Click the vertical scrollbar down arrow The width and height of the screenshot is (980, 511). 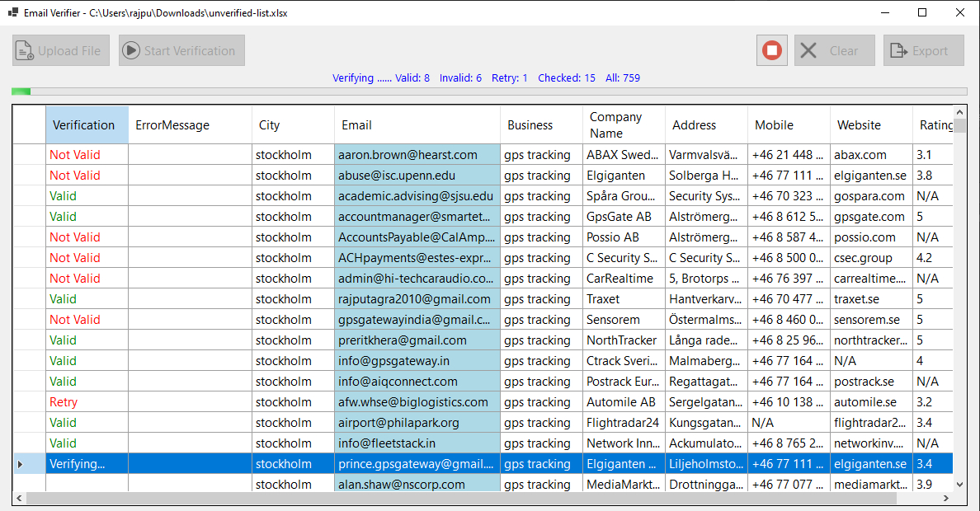click(x=960, y=484)
